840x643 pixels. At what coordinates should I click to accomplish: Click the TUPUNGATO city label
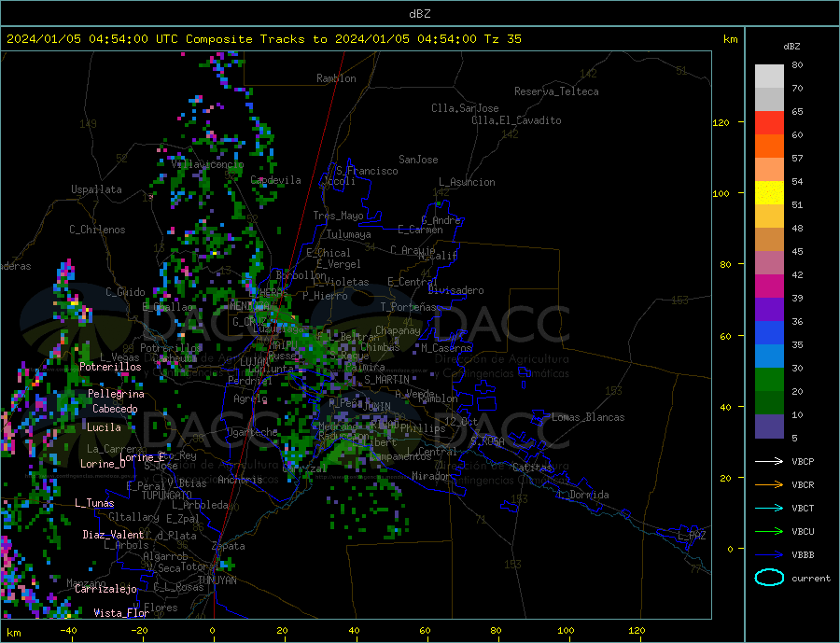point(167,496)
